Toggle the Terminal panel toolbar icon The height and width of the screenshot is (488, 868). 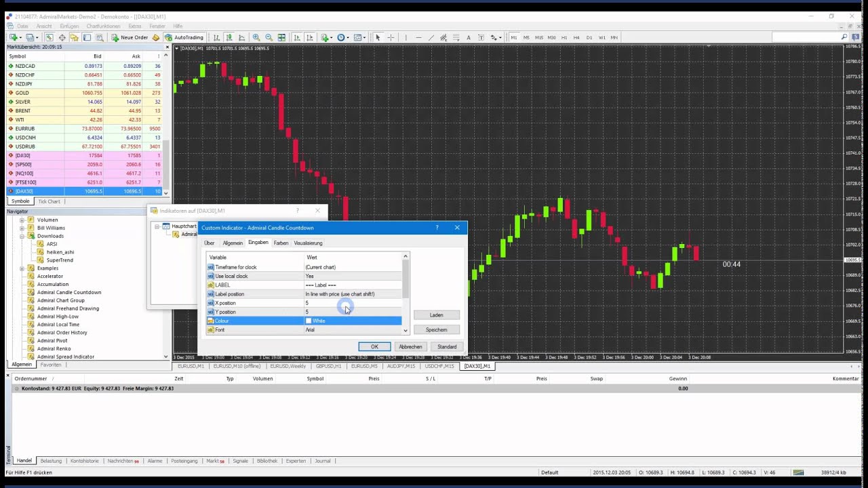(87, 37)
